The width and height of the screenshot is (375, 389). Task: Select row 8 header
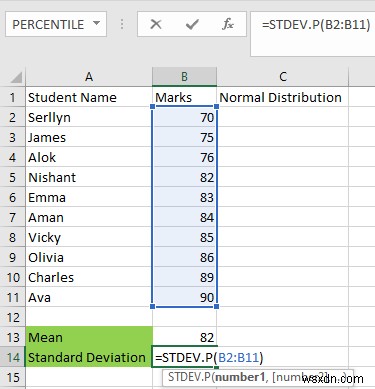point(13,237)
